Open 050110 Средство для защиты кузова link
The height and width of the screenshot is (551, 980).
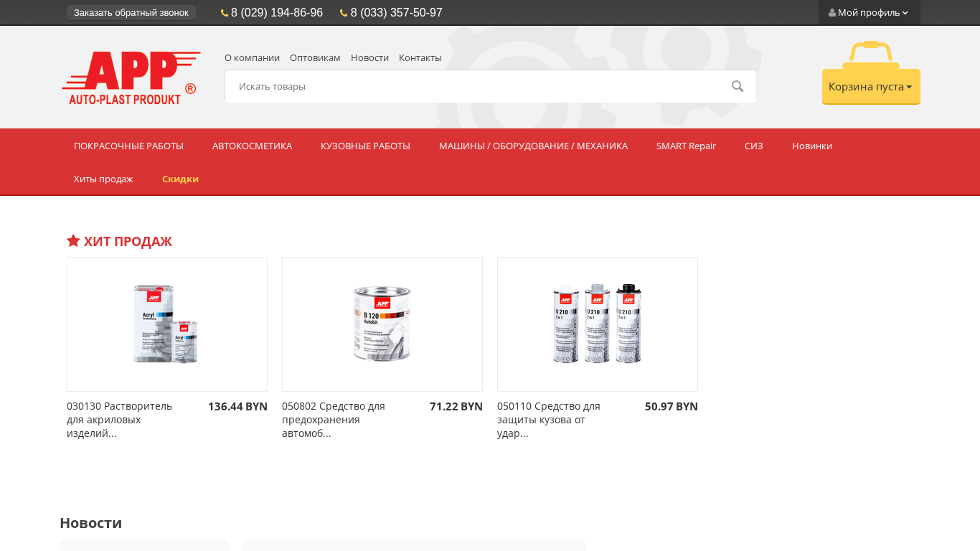(549, 420)
